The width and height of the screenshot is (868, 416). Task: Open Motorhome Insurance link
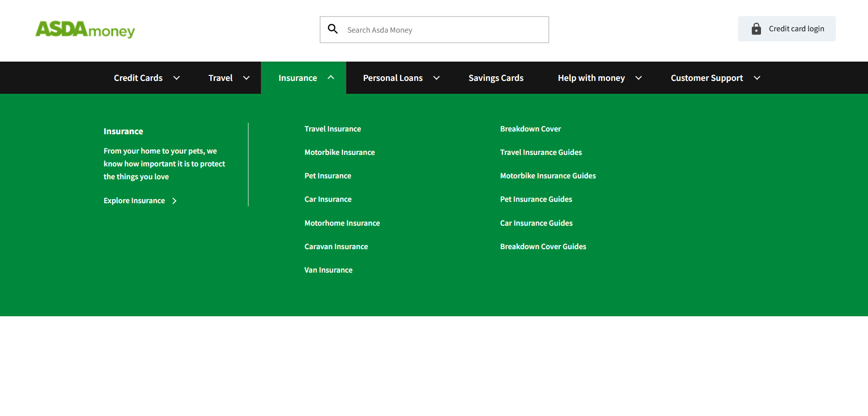coord(342,223)
